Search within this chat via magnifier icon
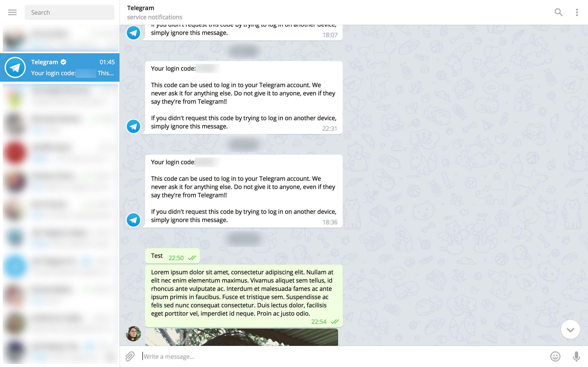Viewport: 588px width, 367px height. point(558,12)
